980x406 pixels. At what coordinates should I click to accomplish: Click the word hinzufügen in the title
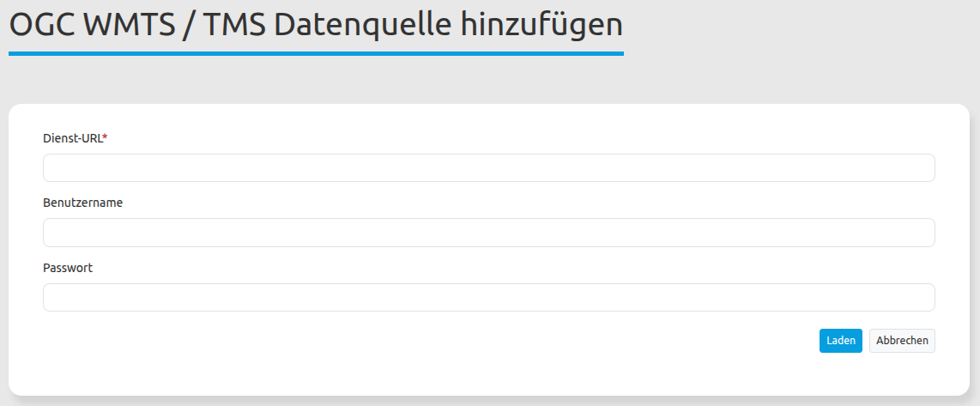pyautogui.click(x=541, y=25)
